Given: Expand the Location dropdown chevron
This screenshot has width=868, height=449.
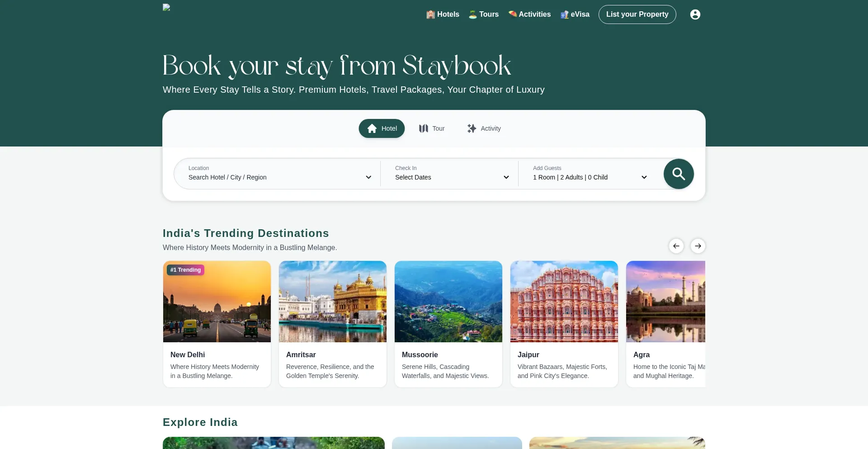Looking at the screenshot, I should [368, 177].
